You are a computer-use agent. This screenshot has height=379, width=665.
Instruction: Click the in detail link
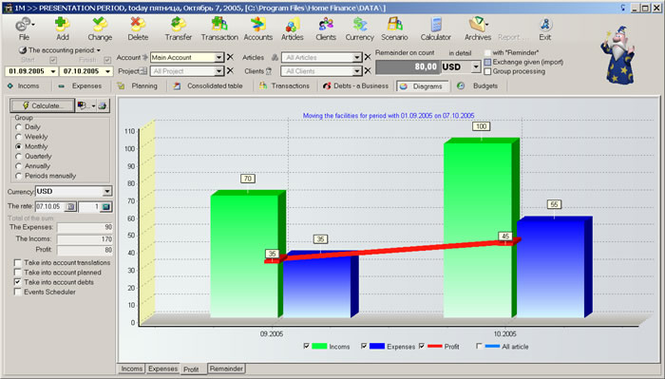coord(460,53)
